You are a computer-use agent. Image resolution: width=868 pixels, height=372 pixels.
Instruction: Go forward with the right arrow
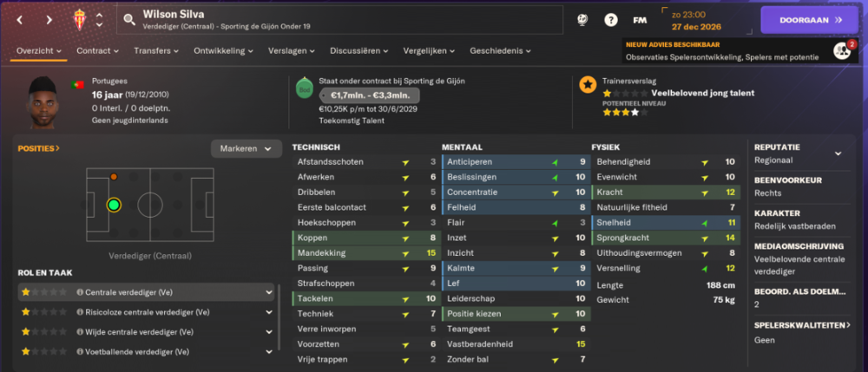pos(49,20)
